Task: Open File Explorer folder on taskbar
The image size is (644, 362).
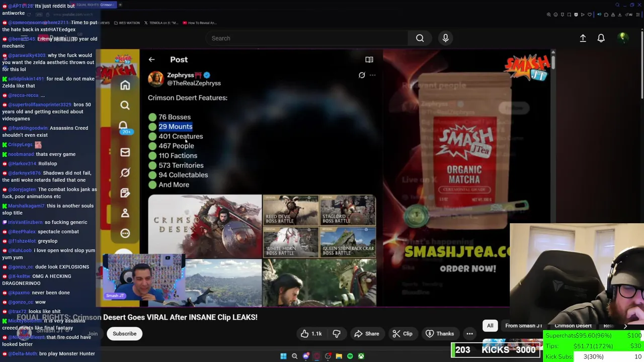Action: [x=339, y=356]
